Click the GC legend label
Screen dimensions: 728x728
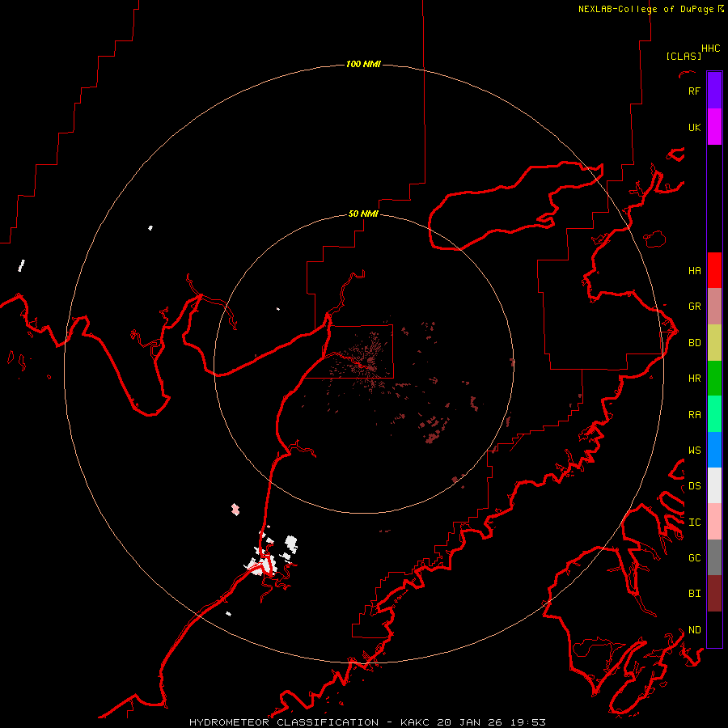tap(694, 557)
